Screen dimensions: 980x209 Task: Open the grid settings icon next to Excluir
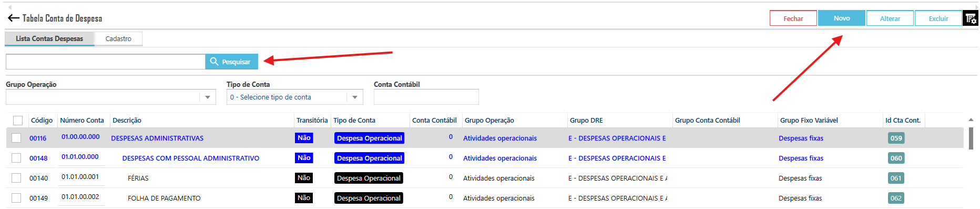click(971, 18)
